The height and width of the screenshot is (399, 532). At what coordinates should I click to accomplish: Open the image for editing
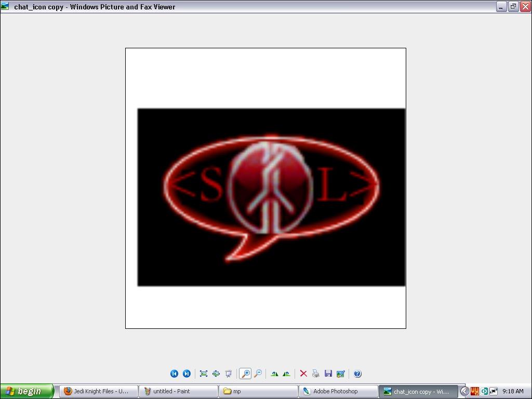(x=341, y=374)
